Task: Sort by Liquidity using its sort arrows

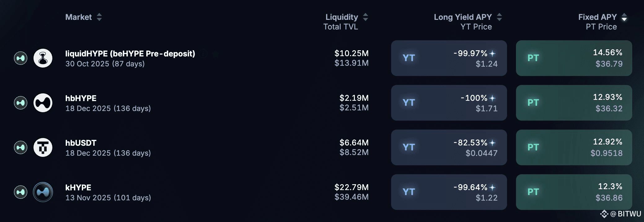Action: pos(365,17)
